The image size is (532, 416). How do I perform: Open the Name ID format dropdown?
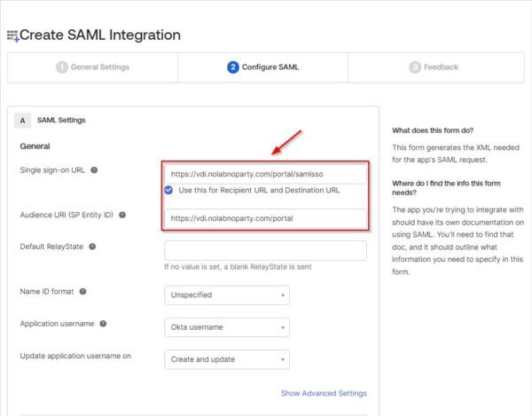[227, 294]
